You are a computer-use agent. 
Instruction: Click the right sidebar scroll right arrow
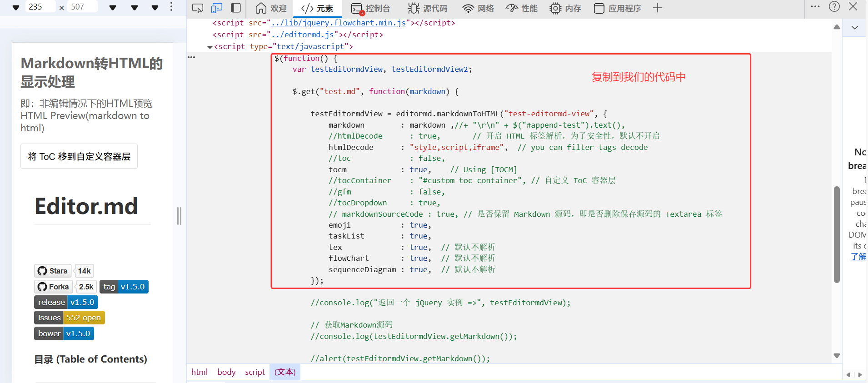pyautogui.click(x=860, y=375)
